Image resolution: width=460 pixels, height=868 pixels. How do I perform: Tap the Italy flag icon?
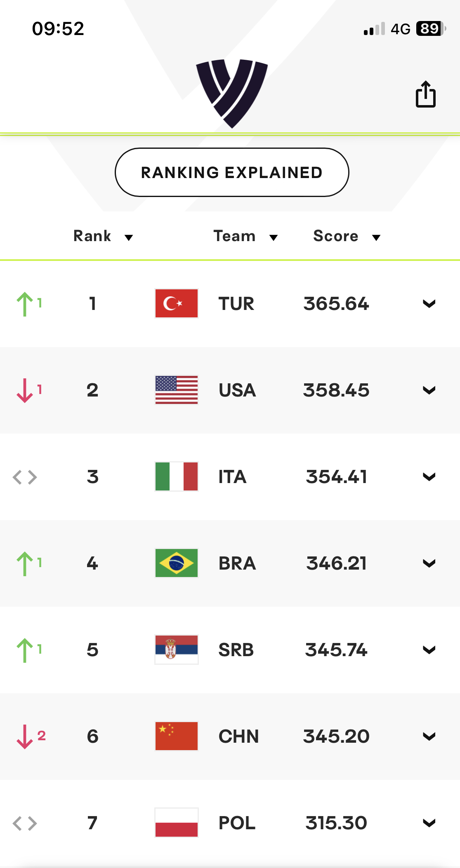(x=177, y=476)
